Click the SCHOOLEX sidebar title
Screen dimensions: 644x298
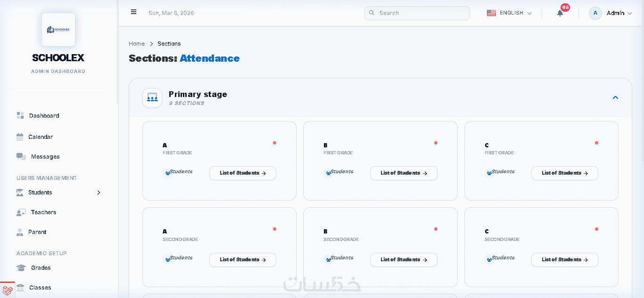pyautogui.click(x=58, y=58)
